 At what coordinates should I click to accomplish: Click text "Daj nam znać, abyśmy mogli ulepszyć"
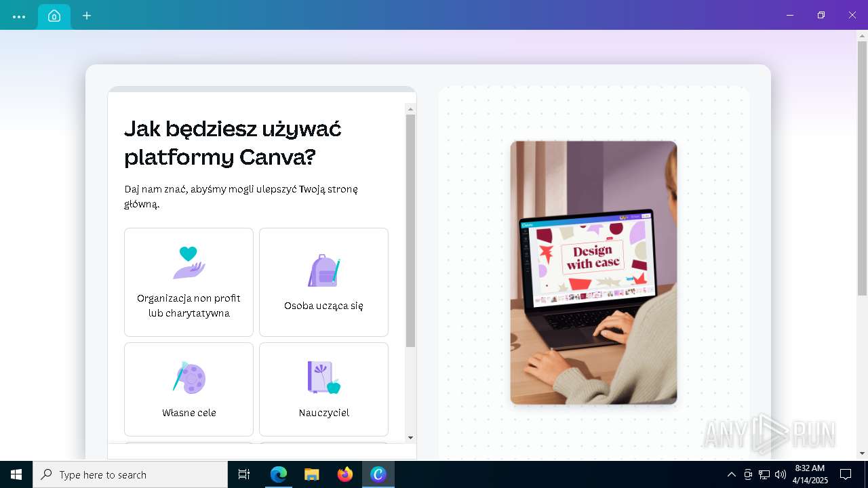point(210,189)
